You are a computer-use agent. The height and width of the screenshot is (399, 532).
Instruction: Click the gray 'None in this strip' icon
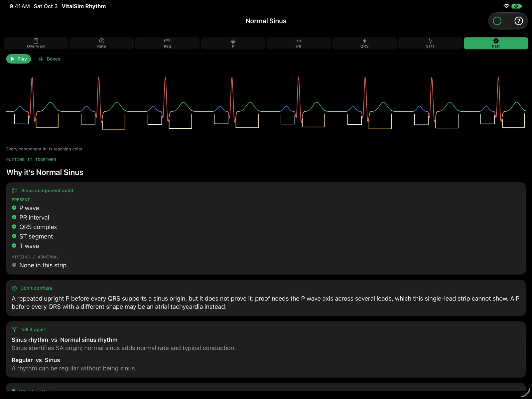[x=14, y=265]
